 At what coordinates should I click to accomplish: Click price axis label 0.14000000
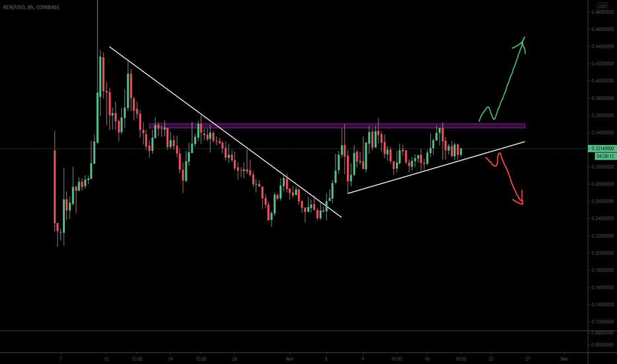coord(602,304)
